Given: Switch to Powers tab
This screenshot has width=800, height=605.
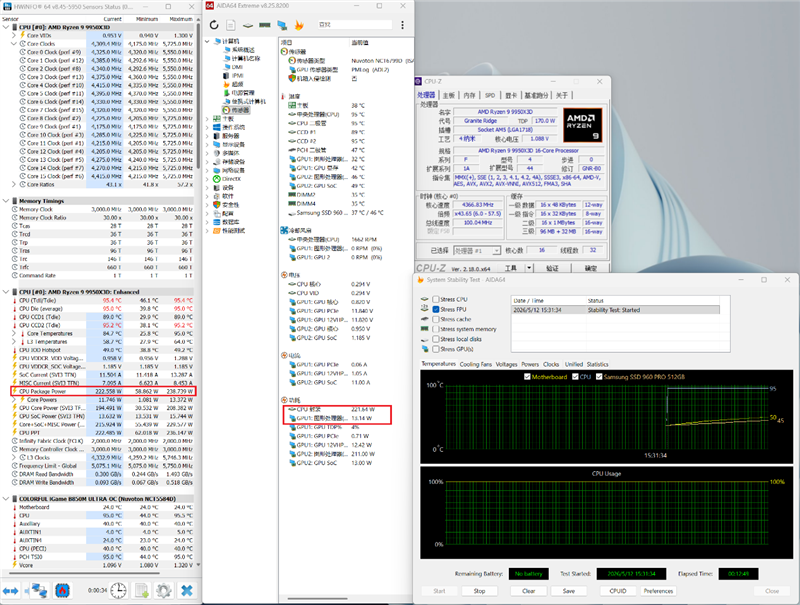Looking at the screenshot, I should 530,364.
